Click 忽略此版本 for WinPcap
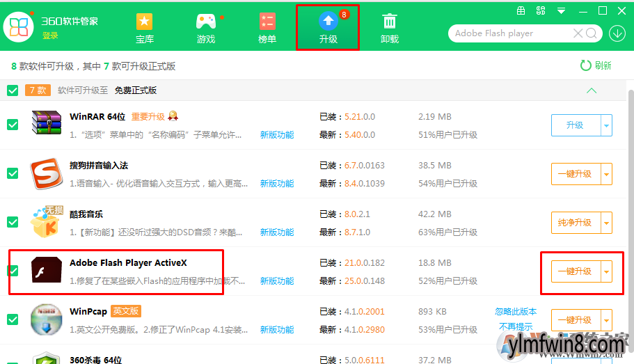 516,311
